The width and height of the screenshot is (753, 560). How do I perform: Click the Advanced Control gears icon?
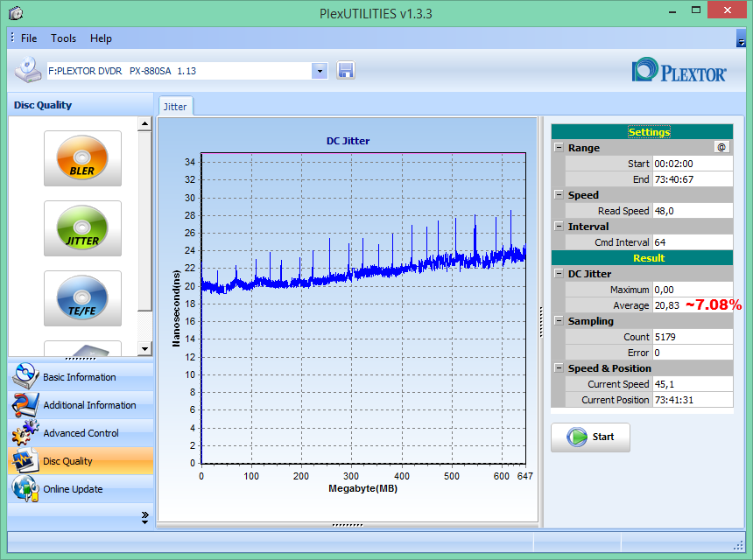pyautogui.click(x=25, y=432)
